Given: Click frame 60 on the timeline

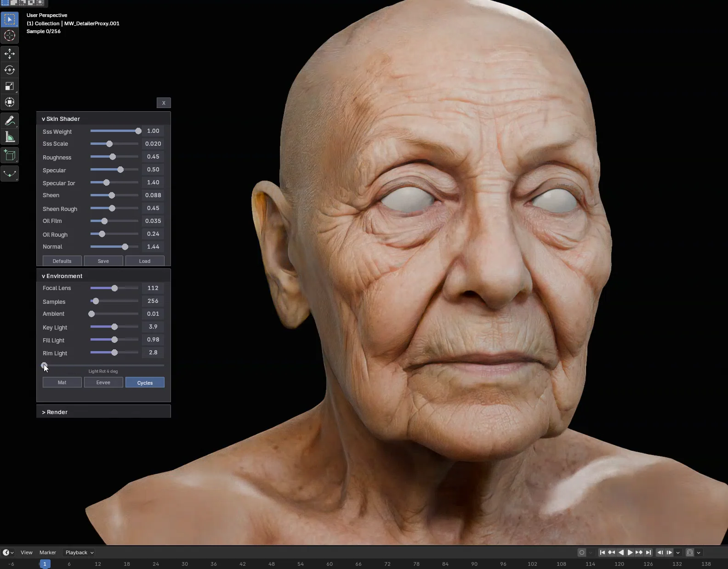Looking at the screenshot, I should [x=330, y=564].
